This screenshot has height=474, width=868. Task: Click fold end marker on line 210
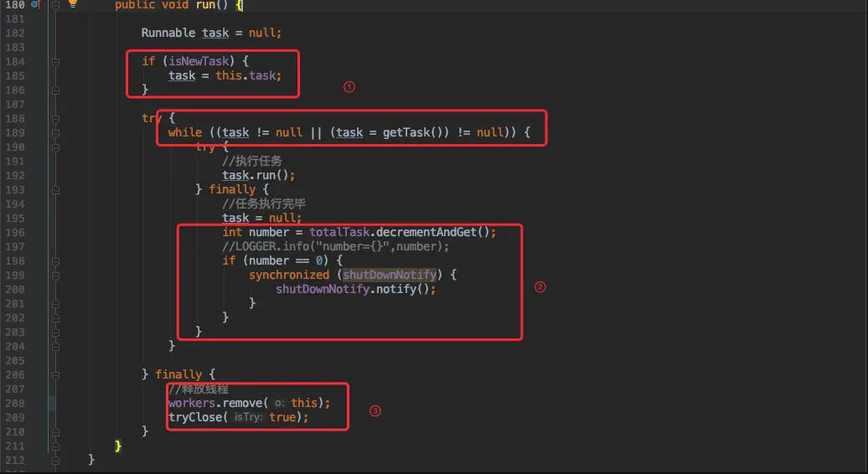click(55, 432)
